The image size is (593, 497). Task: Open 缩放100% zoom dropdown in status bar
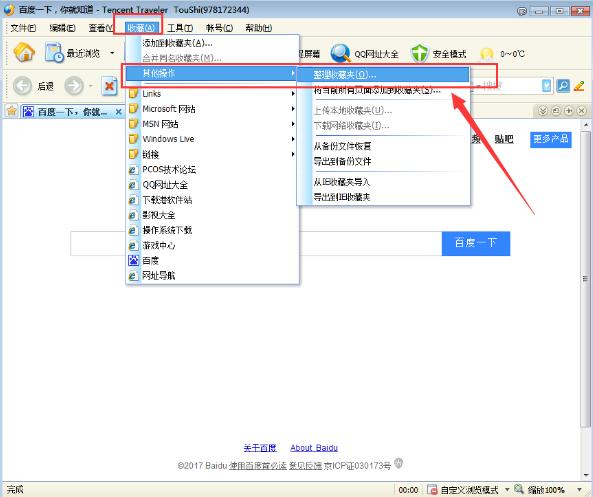[579, 489]
